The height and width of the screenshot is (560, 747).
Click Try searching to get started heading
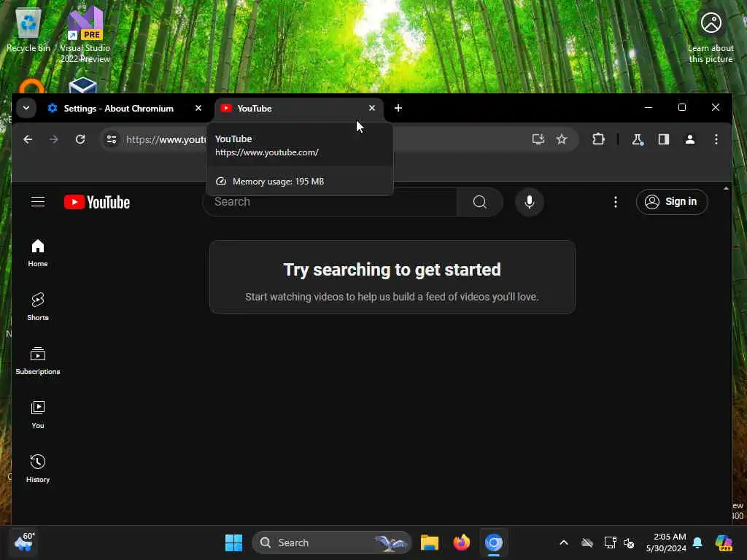392,270
